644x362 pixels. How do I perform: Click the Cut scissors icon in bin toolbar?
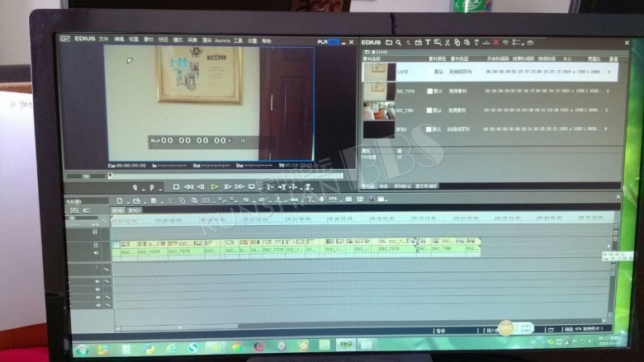447,42
